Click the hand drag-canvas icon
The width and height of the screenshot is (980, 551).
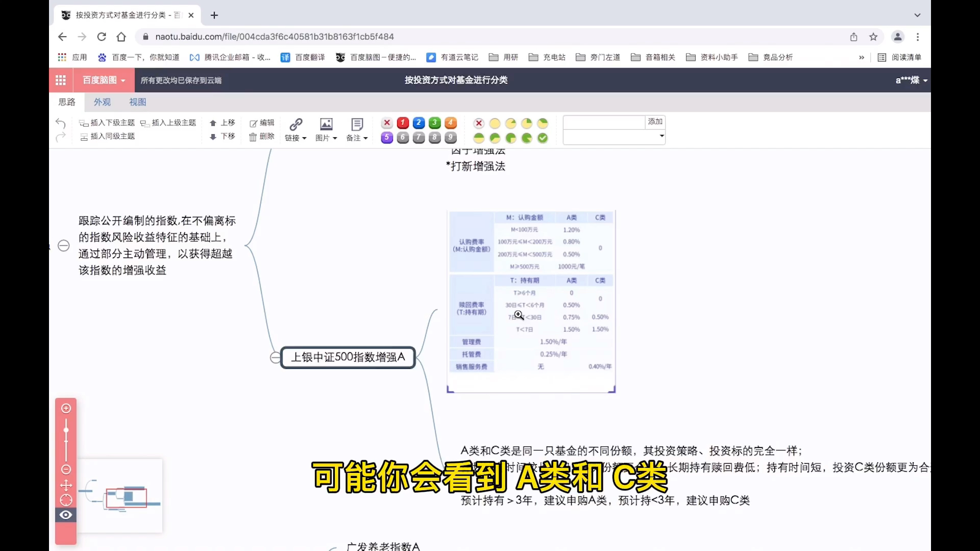click(66, 485)
